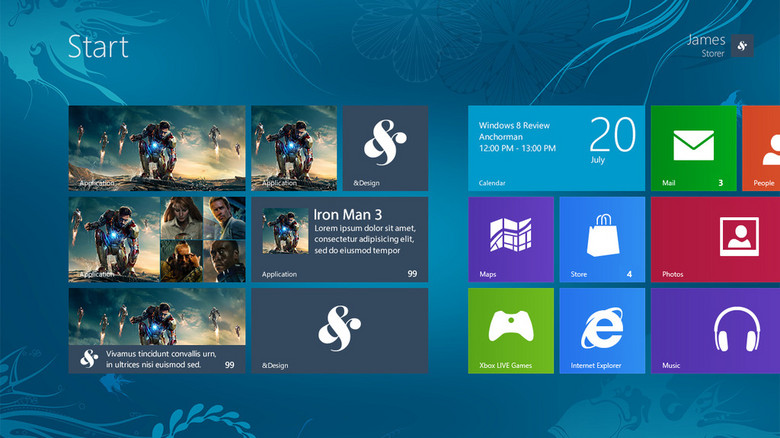Open the Mail tile envelope icon

(x=693, y=145)
